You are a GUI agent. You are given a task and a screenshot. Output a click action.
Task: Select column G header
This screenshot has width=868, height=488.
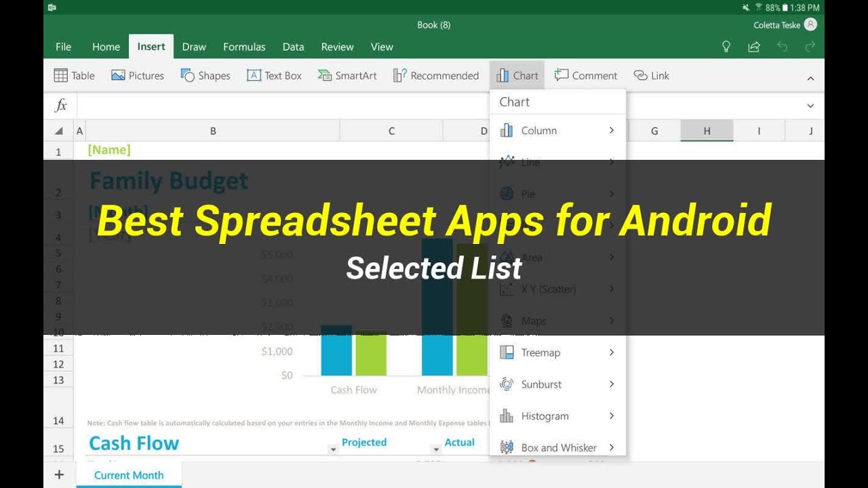[x=654, y=131]
